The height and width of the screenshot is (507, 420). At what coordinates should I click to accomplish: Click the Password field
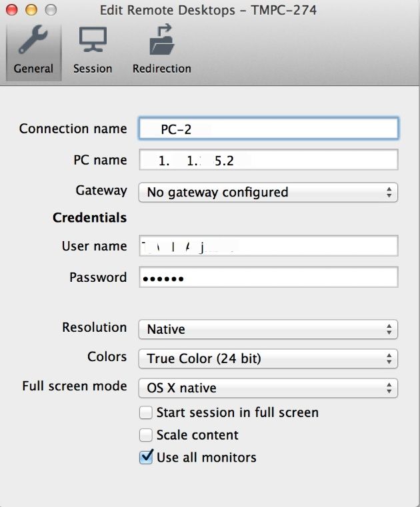pyautogui.click(x=269, y=277)
